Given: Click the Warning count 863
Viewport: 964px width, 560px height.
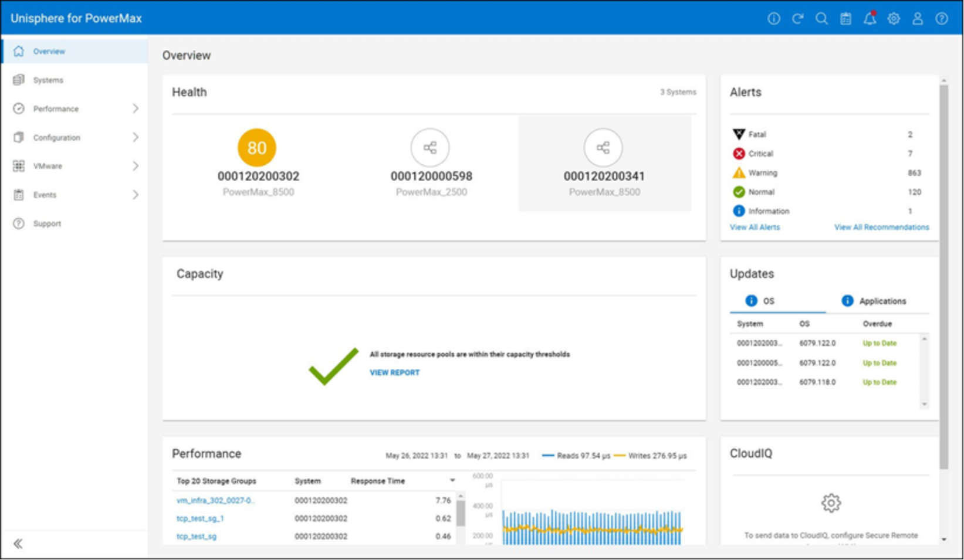Looking at the screenshot, I should click(x=914, y=173).
